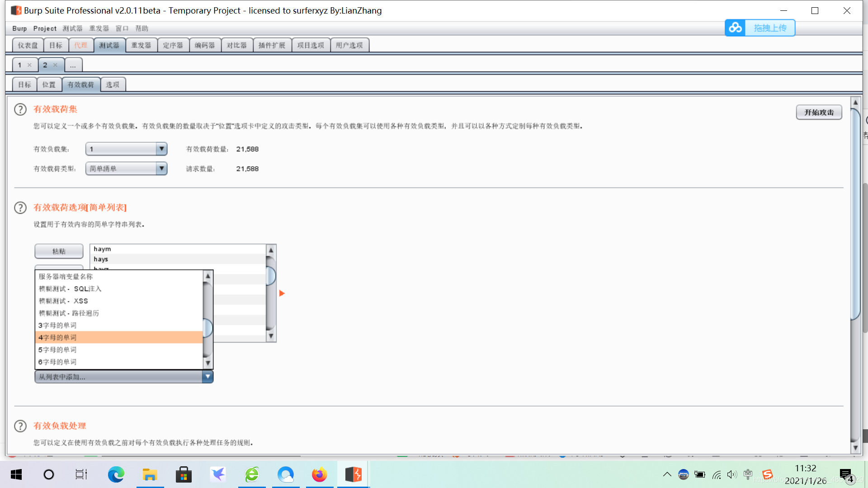Select 4字母的单词 option
Viewport: 868px width, 488px height.
(x=119, y=338)
